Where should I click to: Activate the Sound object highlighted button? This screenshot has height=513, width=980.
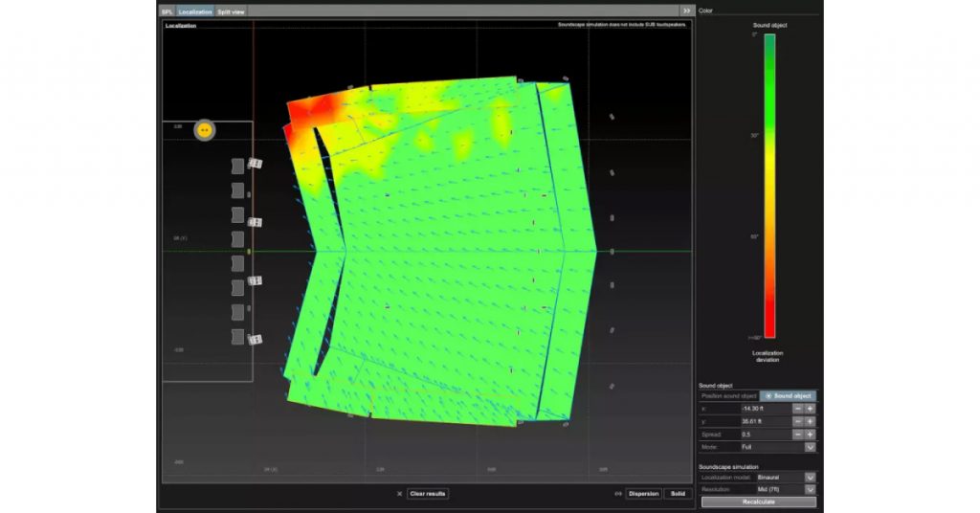click(789, 396)
